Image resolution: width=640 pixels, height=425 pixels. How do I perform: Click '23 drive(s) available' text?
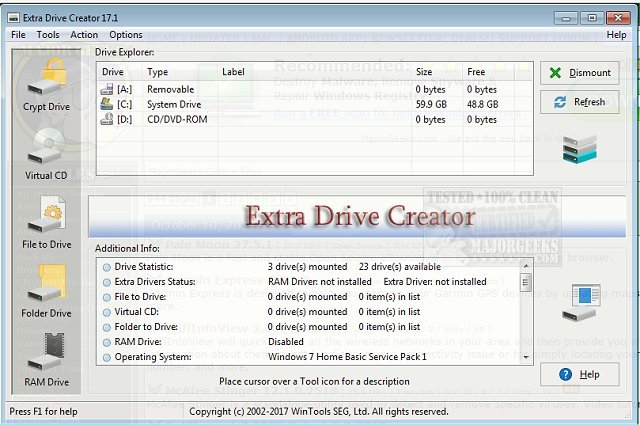coord(400,267)
